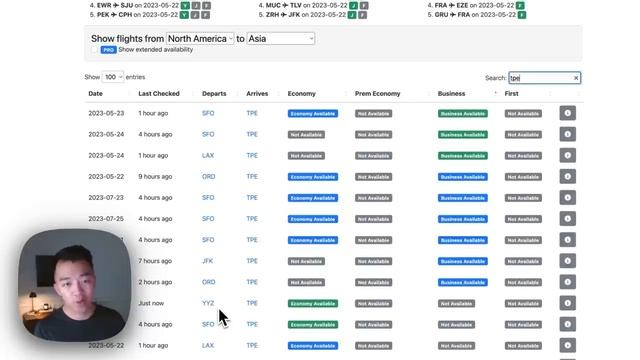Open info for the 2023-05-22 ORD flight
Image resolution: width=640 pixels, height=360 pixels.
pyautogui.click(x=567, y=176)
